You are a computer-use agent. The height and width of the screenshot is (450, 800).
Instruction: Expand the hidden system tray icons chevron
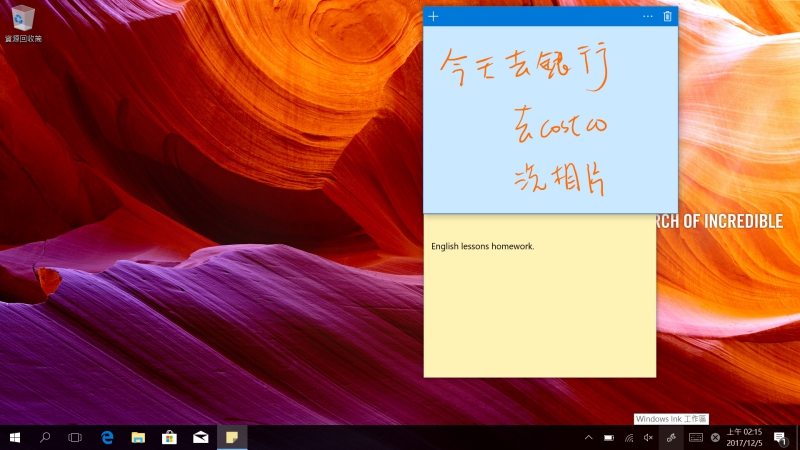tap(588, 438)
